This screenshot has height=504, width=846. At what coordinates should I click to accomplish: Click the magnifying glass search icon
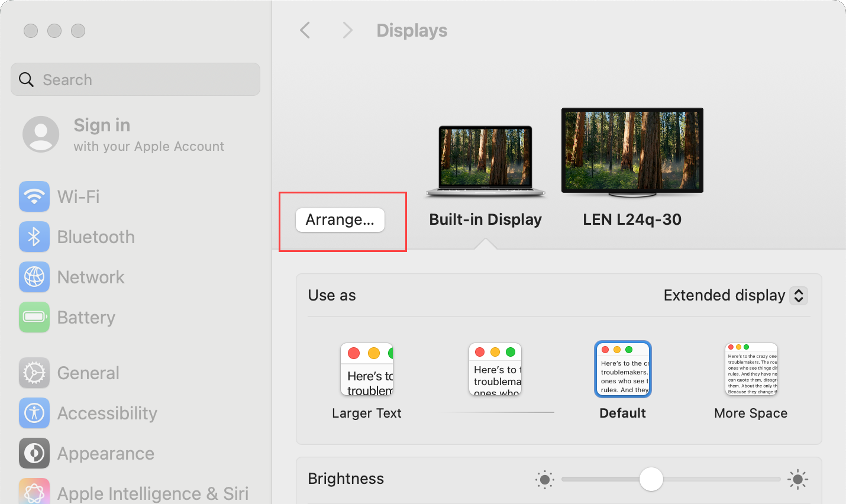pyautogui.click(x=27, y=79)
